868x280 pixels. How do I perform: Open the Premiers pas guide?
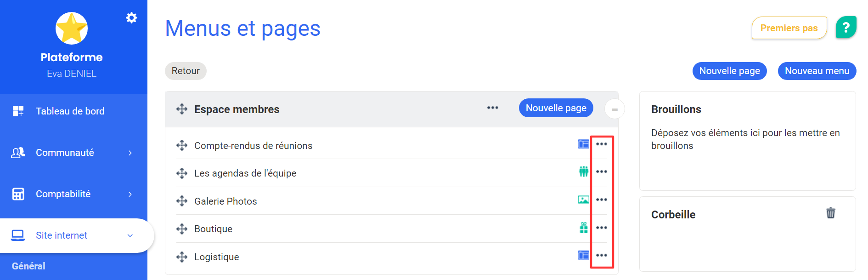point(789,28)
